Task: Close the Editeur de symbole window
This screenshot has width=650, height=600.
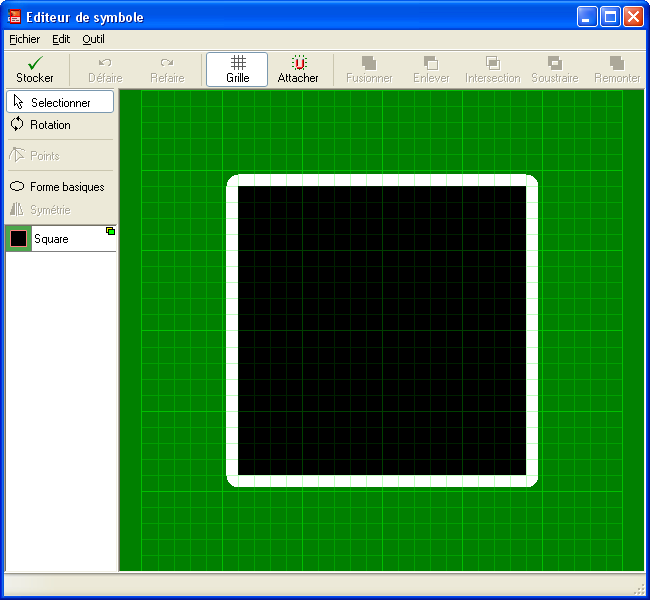Action: pyautogui.click(x=634, y=17)
